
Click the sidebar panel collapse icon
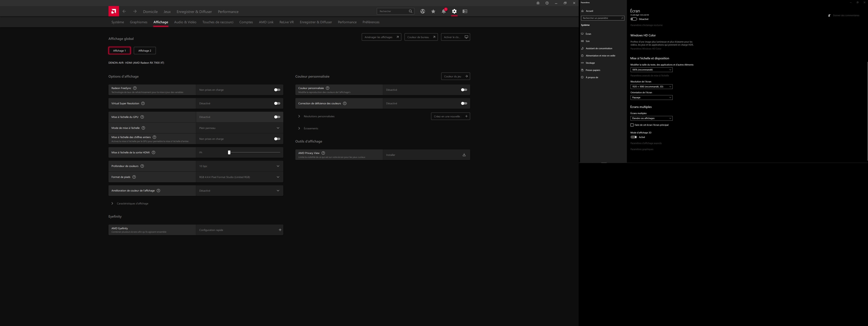(x=465, y=11)
